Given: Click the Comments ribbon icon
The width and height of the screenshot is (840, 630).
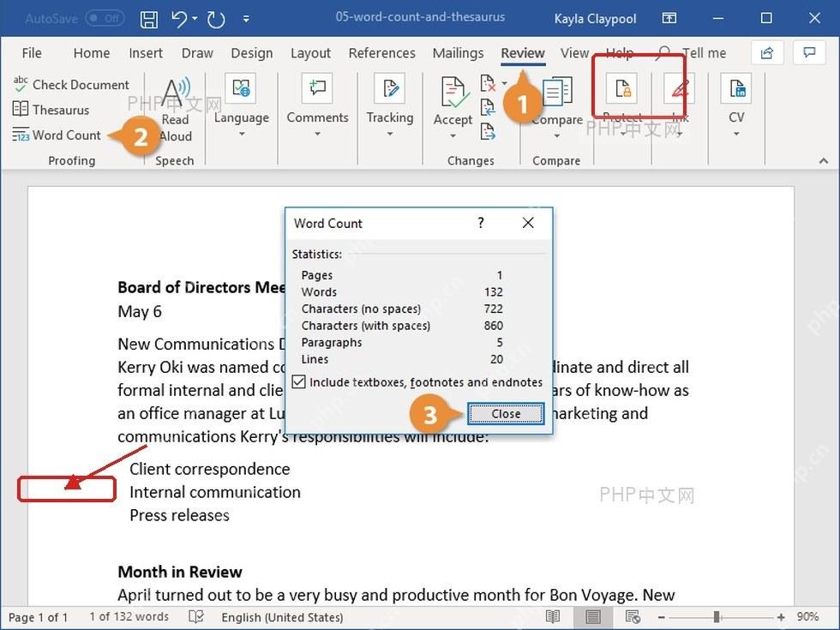Looking at the screenshot, I should pyautogui.click(x=317, y=88).
